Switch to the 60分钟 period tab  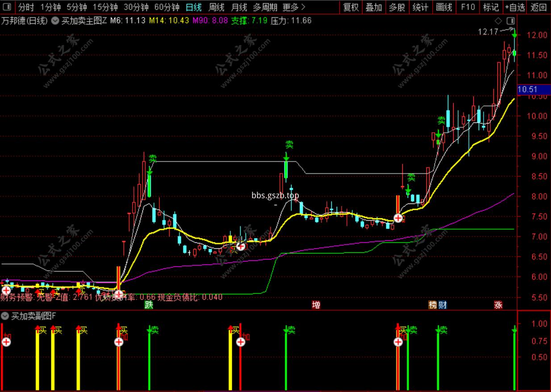pos(167,7)
